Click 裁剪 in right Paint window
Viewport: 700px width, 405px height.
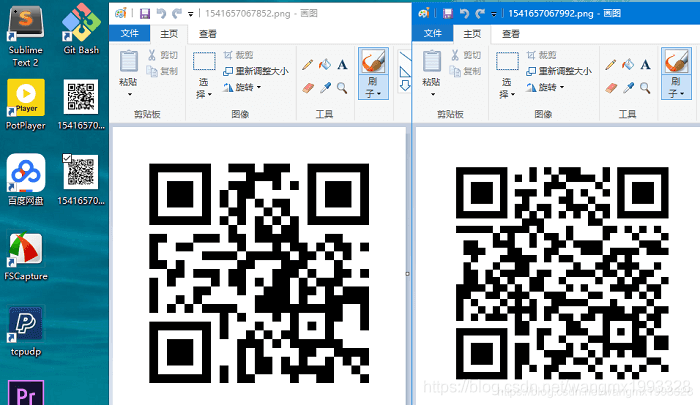542,55
